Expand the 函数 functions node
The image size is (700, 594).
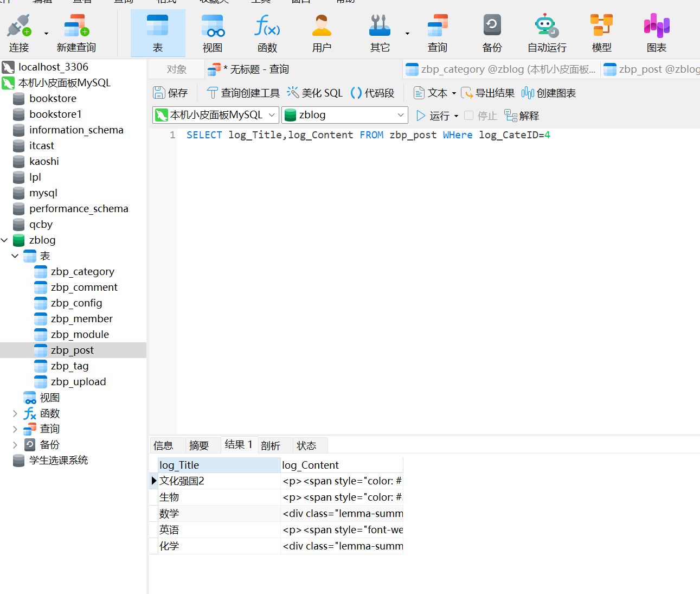(x=15, y=413)
